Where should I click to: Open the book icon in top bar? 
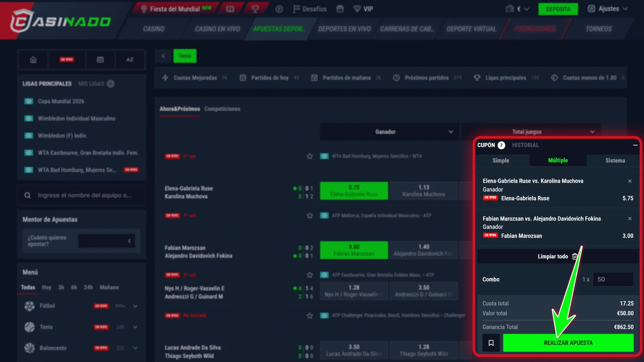(x=230, y=9)
